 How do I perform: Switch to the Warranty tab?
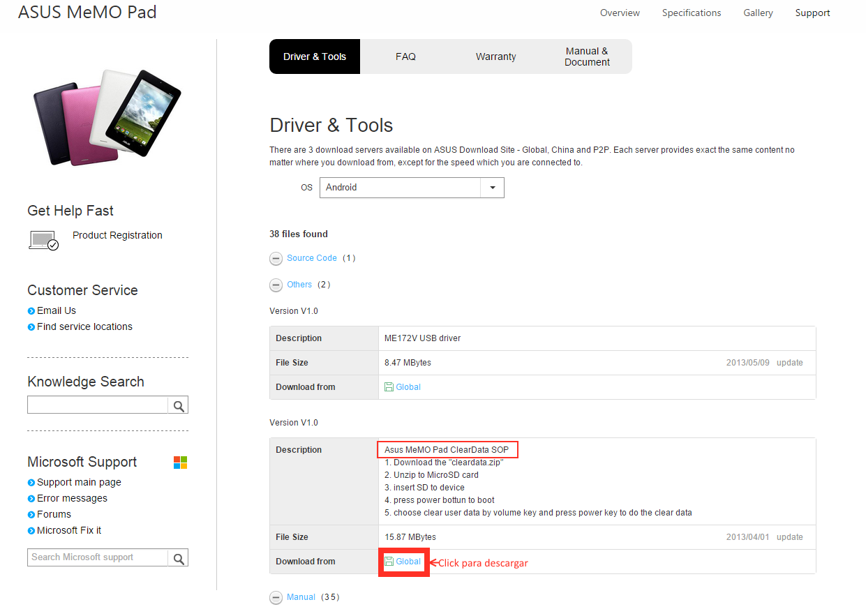[x=496, y=57]
